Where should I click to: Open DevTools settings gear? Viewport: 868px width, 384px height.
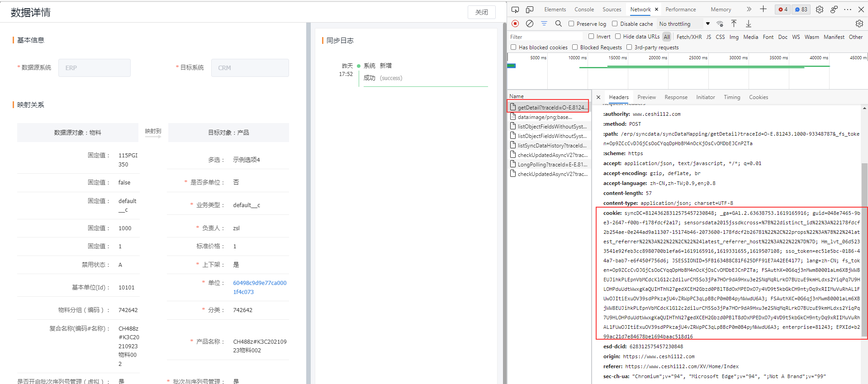tap(820, 9)
